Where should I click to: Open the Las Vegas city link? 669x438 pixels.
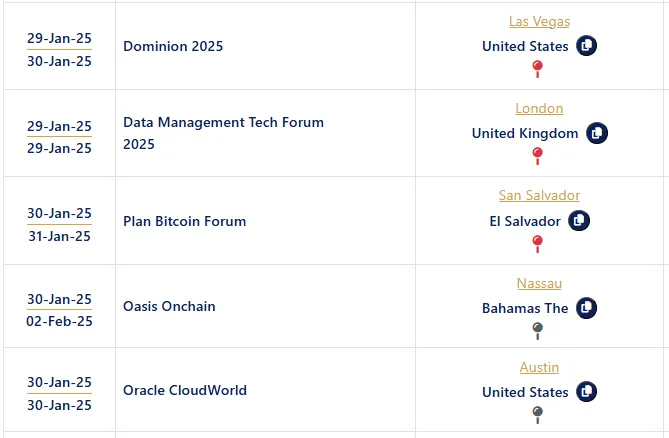[x=539, y=21]
